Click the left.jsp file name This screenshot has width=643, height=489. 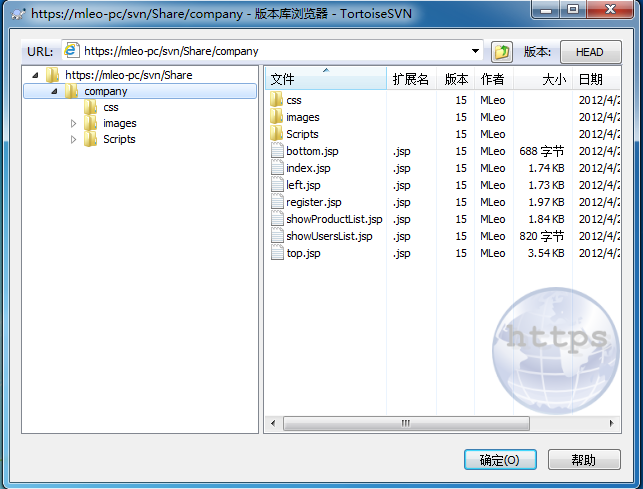(x=303, y=185)
